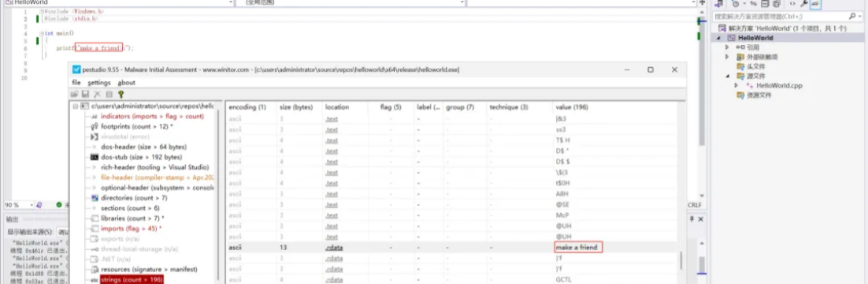Screen dimensions: 868x284
Task: Expand 外部依赖项 node
Action: [x=727, y=57]
